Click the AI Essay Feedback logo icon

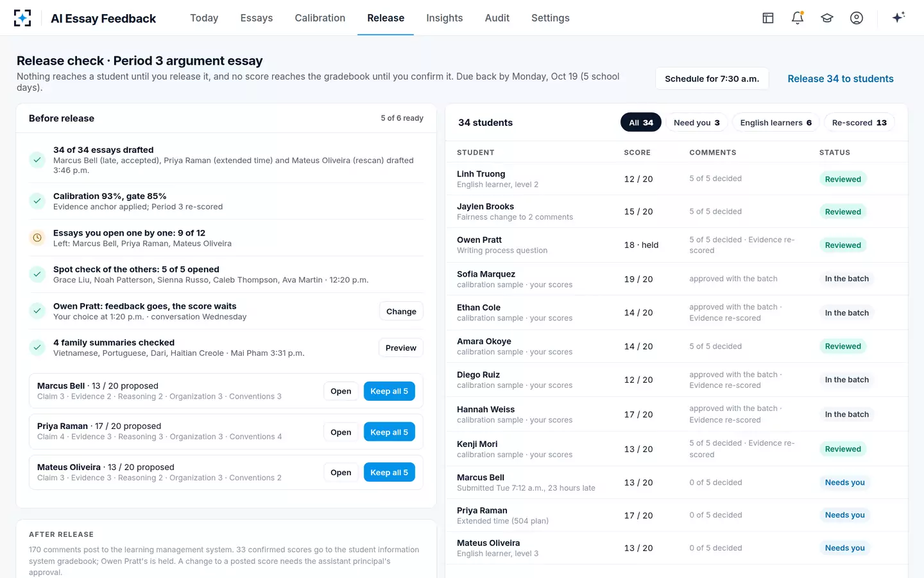click(x=22, y=18)
